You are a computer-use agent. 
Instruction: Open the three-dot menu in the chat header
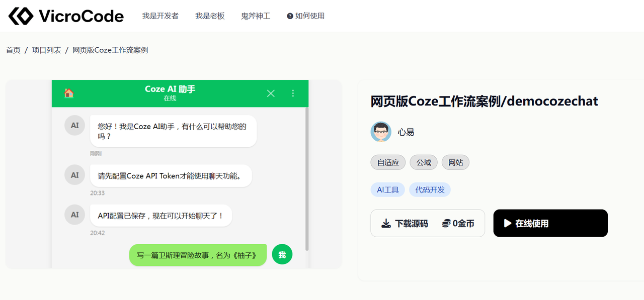click(x=293, y=93)
